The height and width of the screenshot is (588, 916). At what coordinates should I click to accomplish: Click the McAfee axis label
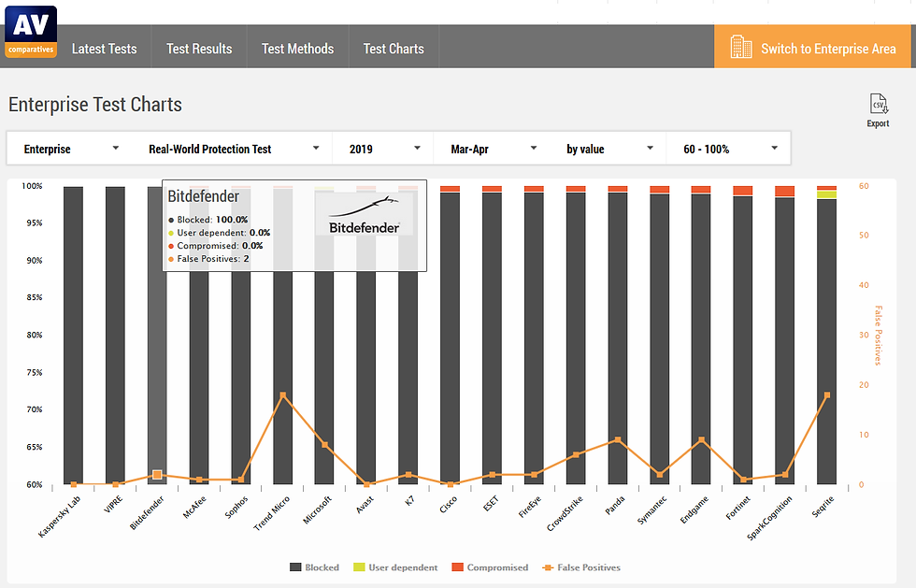point(194,507)
